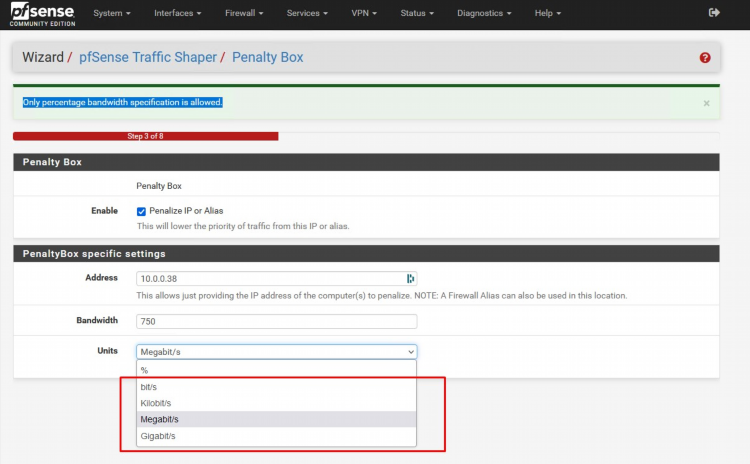This screenshot has height=464, width=750.
Task: Dismiss the green alert with X
Action: coord(706,103)
